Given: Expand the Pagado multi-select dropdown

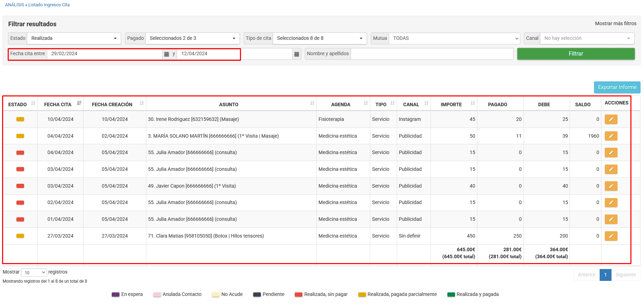Looking at the screenshot, I should [x=192, y=38].
